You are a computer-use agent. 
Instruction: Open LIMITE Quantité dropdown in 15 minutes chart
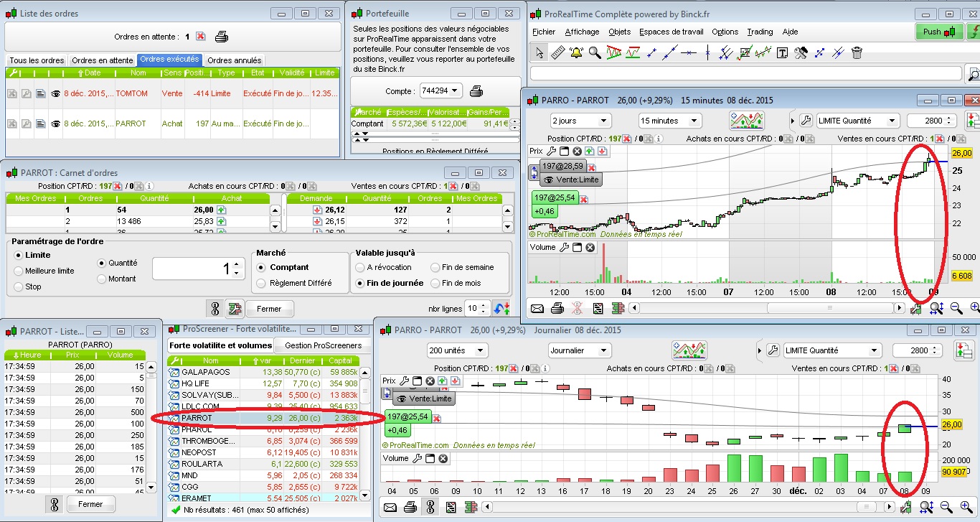(x=857, y=121)
